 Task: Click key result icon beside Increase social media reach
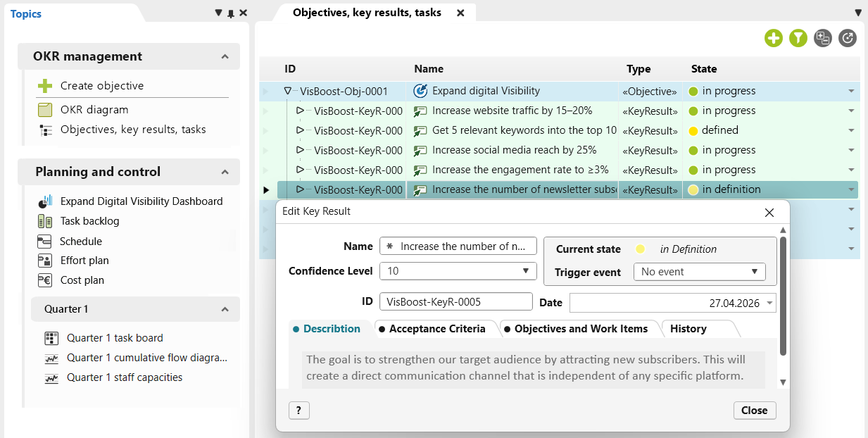click(420, 150)
